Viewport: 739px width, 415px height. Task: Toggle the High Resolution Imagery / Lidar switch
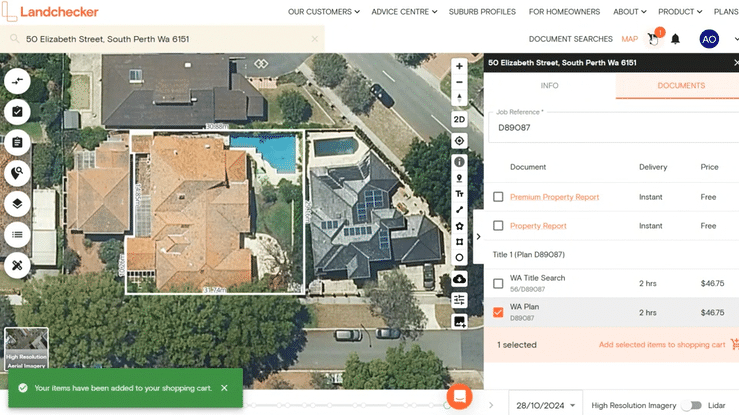[x=692, y=405]
